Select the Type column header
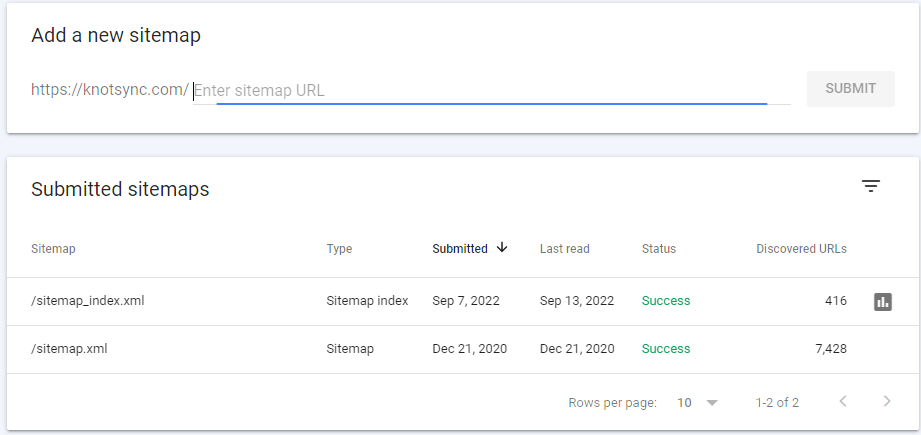 click(339, 249)
